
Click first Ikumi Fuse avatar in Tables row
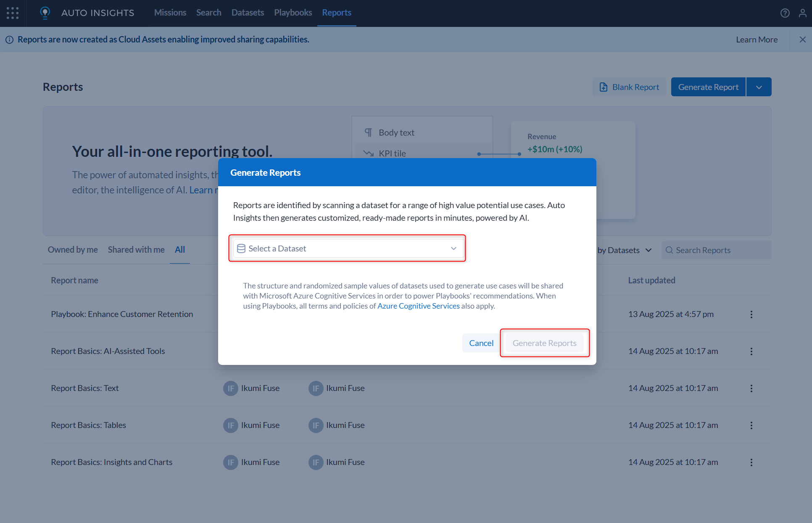coord(230,425)
